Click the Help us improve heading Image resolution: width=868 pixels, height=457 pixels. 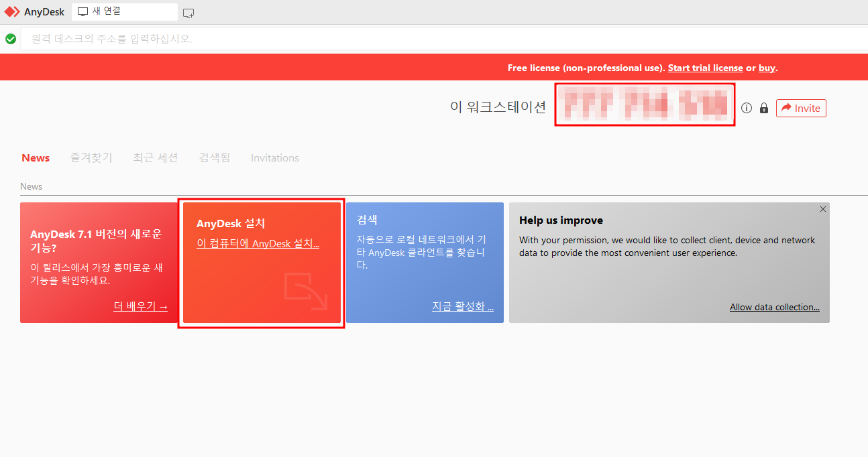561,220
